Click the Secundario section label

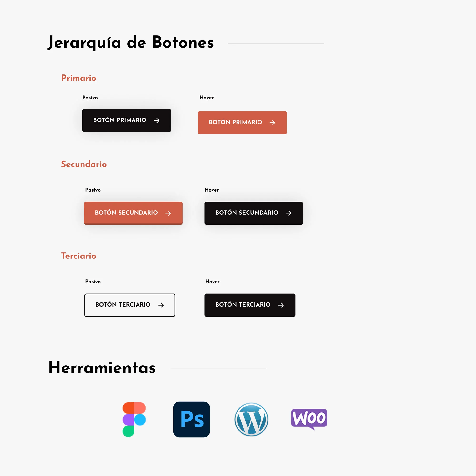[x=84, y=164]
